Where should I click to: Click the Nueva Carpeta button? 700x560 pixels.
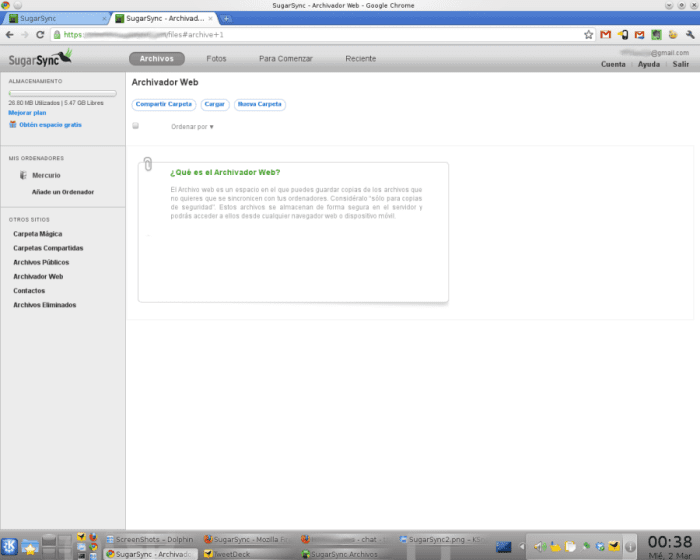260,104
